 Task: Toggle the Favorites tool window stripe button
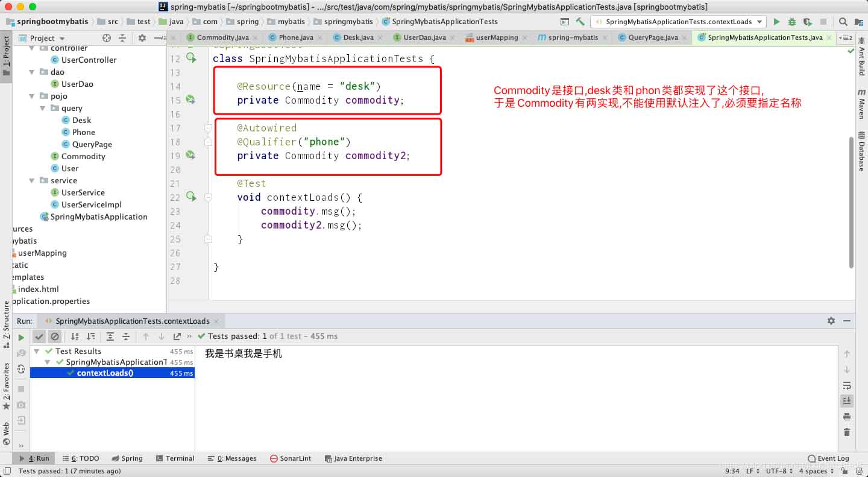click(6, 386)
